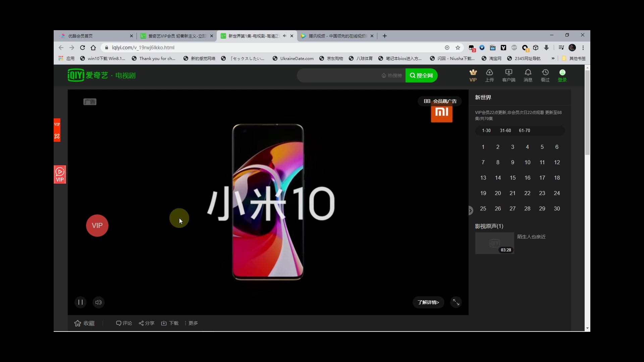The height and width of the screenshot is (362, 644).
Task: Switch to 爱奇艺VIP会员 browser tab
Action: tap(176, 36)
